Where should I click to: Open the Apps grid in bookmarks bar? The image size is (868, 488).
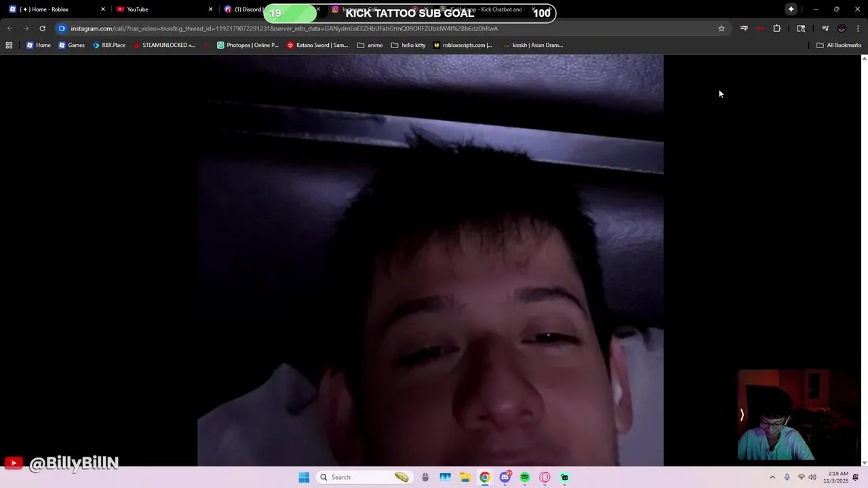click(x=9, y=45)
